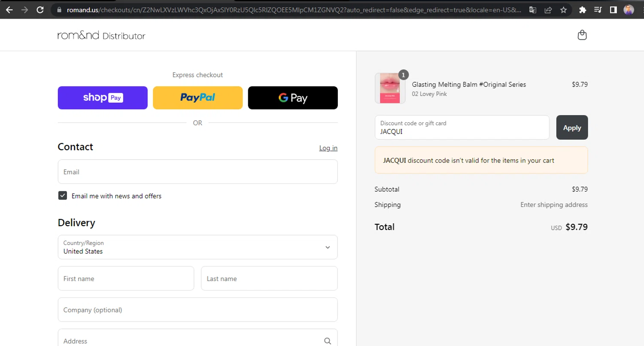Click the total amount USD $9.79
Image resolution: width=644 pixels, height=346 pixels.
point(569,227)
